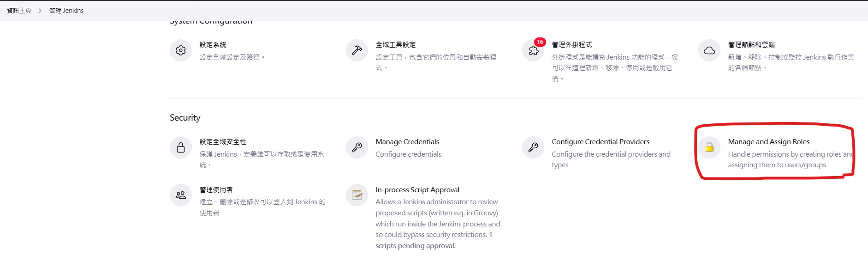
Task: Click the puzzle piece plugin icon
Action: point(533,51)
